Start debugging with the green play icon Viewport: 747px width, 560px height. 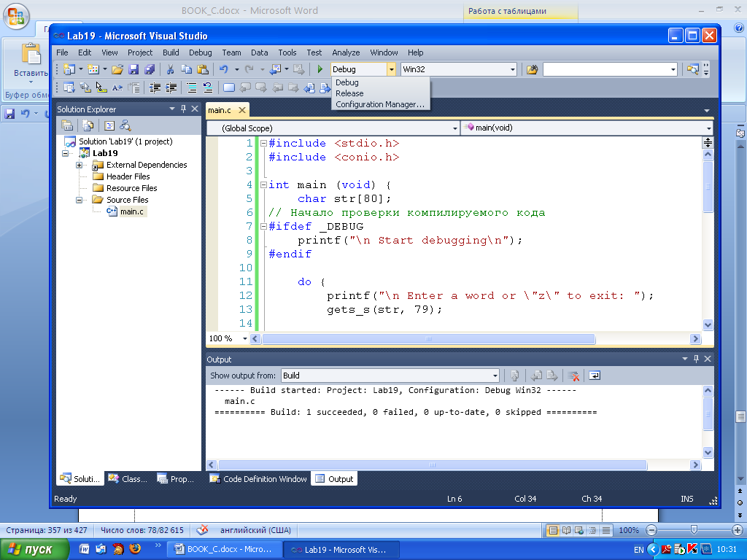(320, 69)
